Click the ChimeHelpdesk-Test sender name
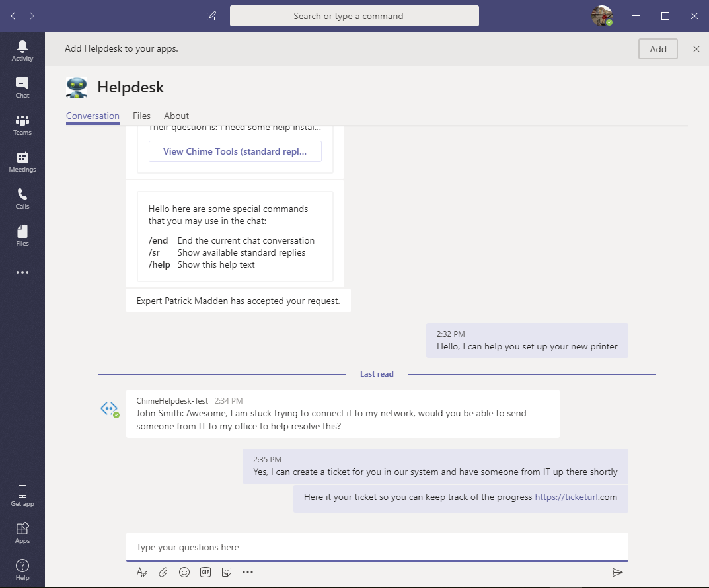 (x=172, y=401)
